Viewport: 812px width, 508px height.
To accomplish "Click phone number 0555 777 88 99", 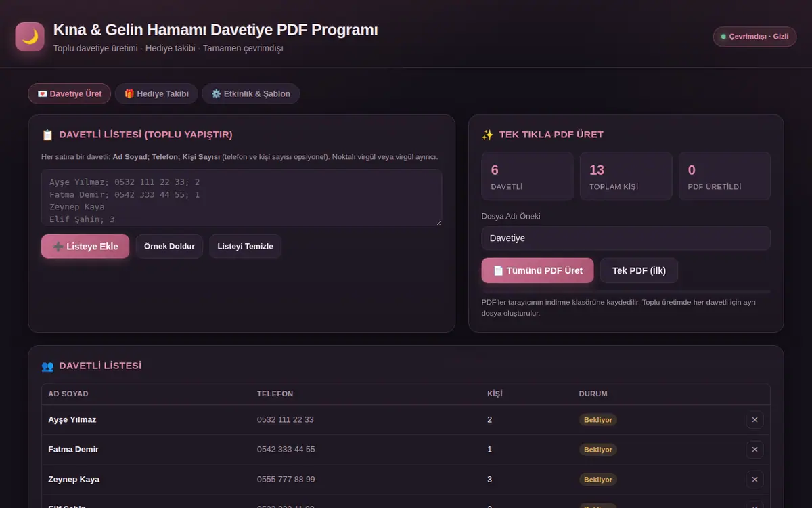I will tap(286, 480).
